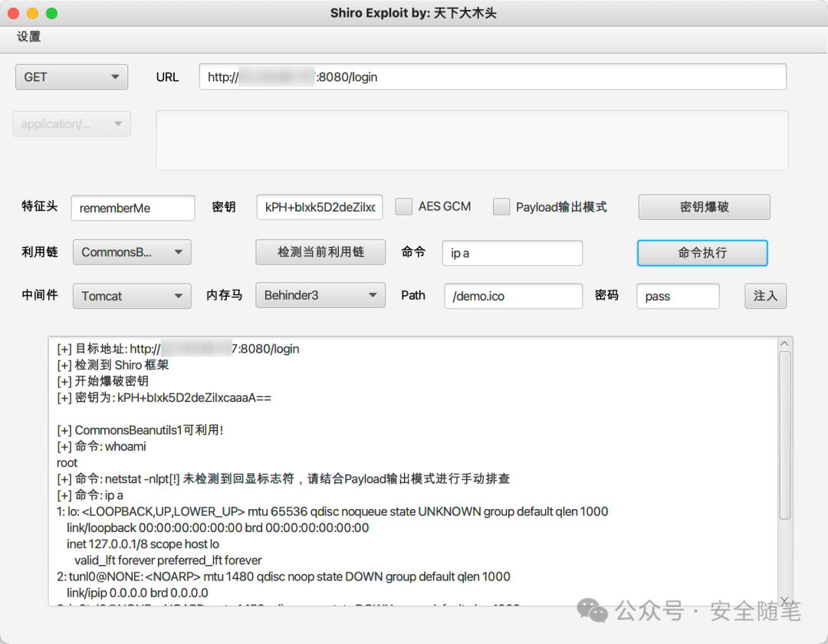Image resolution: width=828 pixels, height=644 pixels.
Task: Toggle the Payload输出模式 checkbox
Action: tap(501, 206)
